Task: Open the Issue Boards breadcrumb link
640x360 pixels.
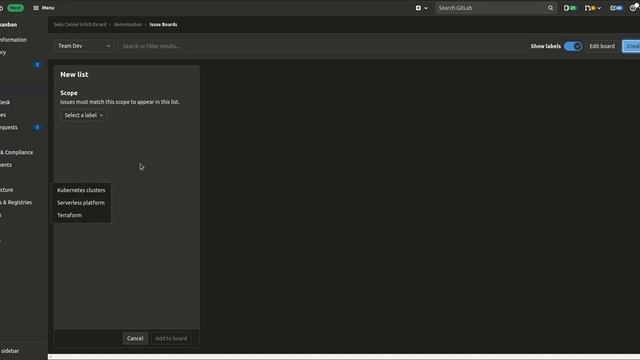Action: (x=163, y=24)
